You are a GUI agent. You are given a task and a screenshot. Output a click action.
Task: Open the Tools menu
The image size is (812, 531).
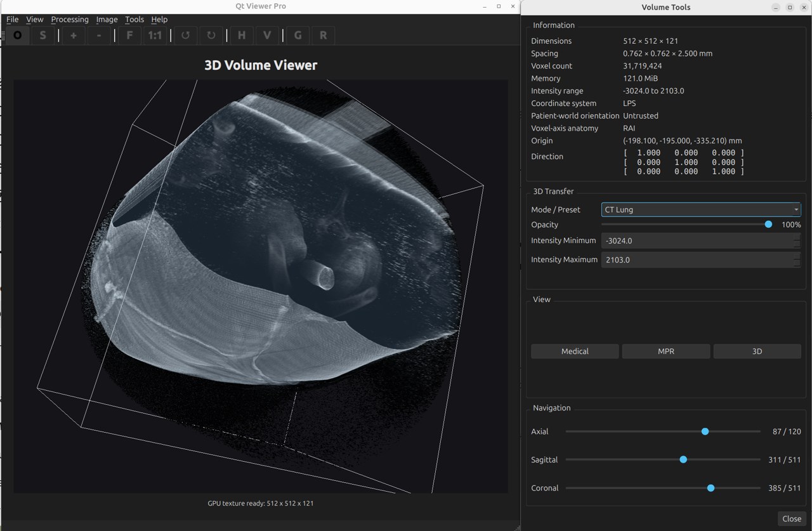coord(134,20)
